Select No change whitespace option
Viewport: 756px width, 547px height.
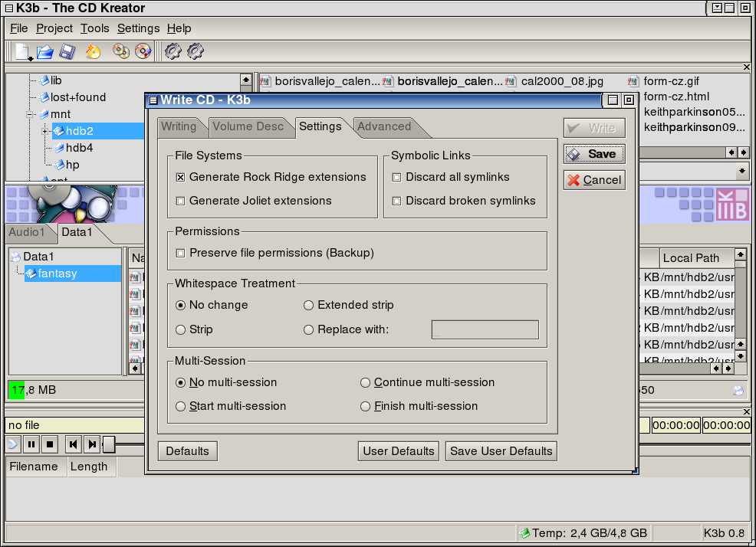tap(180, 305)
